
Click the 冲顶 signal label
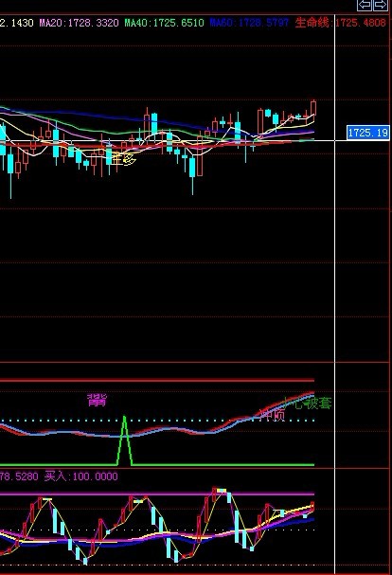pos(272,415)
